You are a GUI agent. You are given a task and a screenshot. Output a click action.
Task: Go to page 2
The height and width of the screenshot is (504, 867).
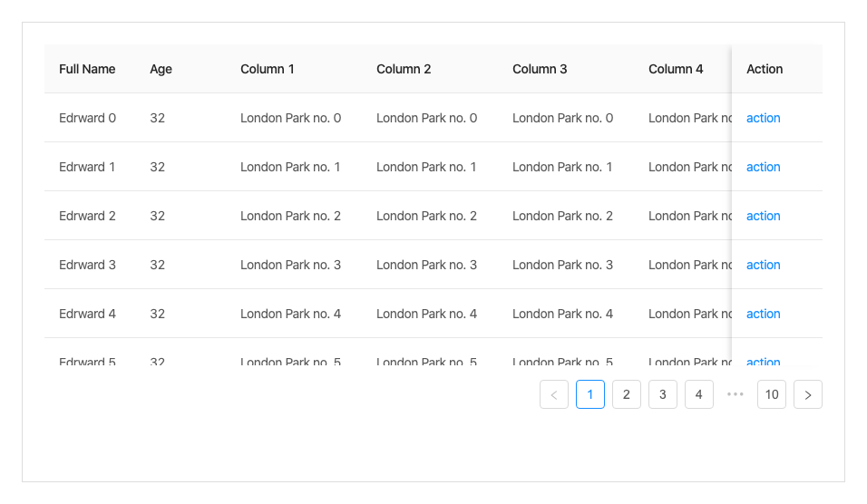(627, 394)
